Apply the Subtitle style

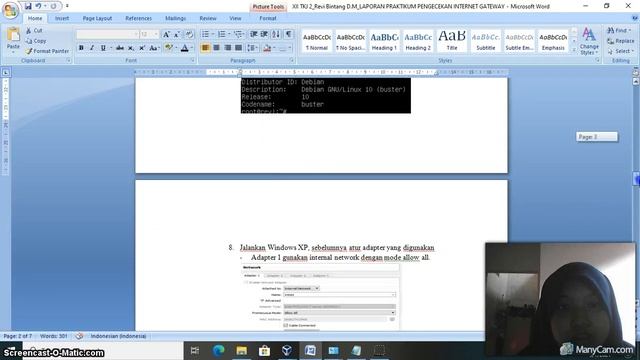[486, 41]
